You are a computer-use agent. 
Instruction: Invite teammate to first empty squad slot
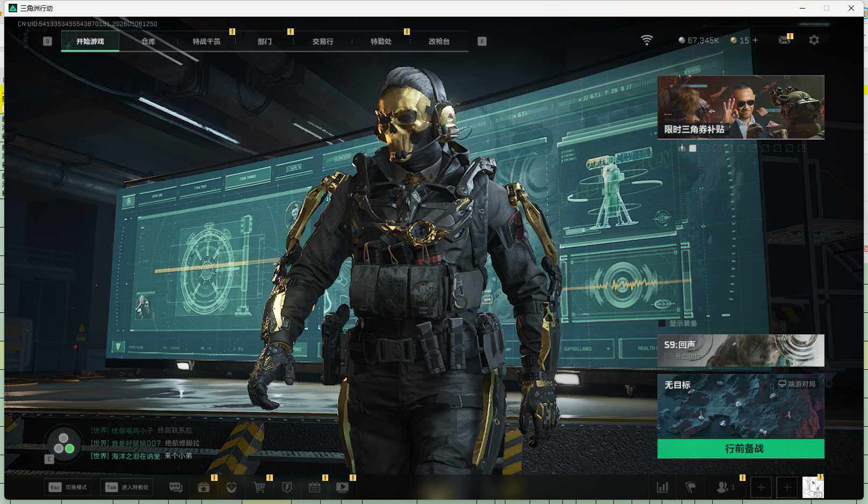pos(761,487)
